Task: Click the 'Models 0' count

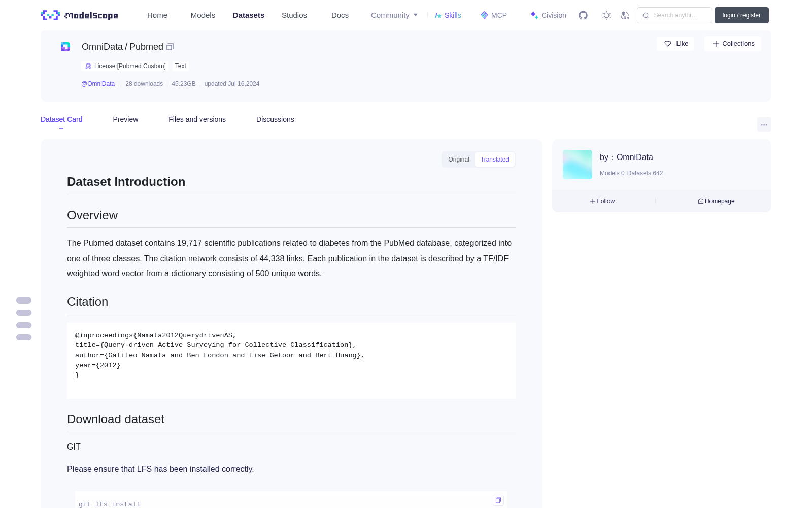Action: pos(612,173)
